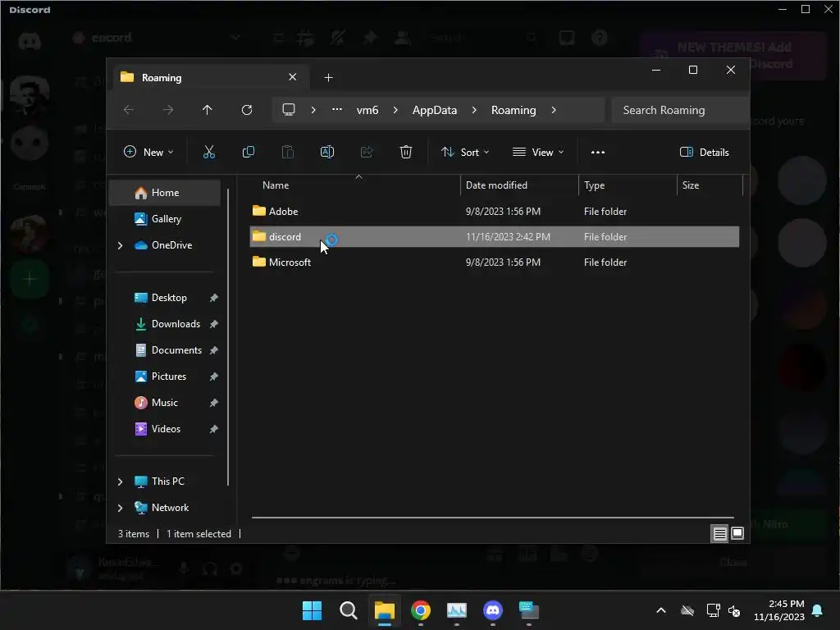Viewport: 840px width, 630px height.
Task: Click the Search Roaming input field
Action: (x=679, y=110)
